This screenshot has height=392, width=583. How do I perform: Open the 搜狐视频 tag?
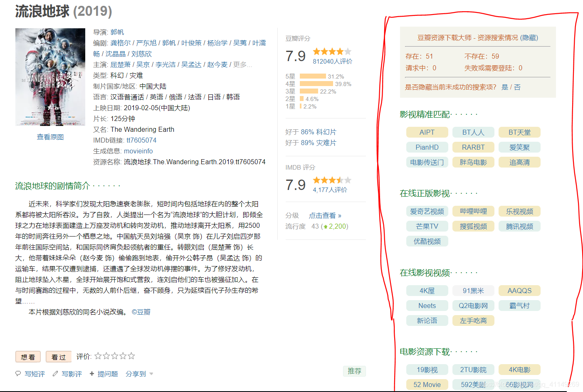pyautogui.click(x=473, y=226)
